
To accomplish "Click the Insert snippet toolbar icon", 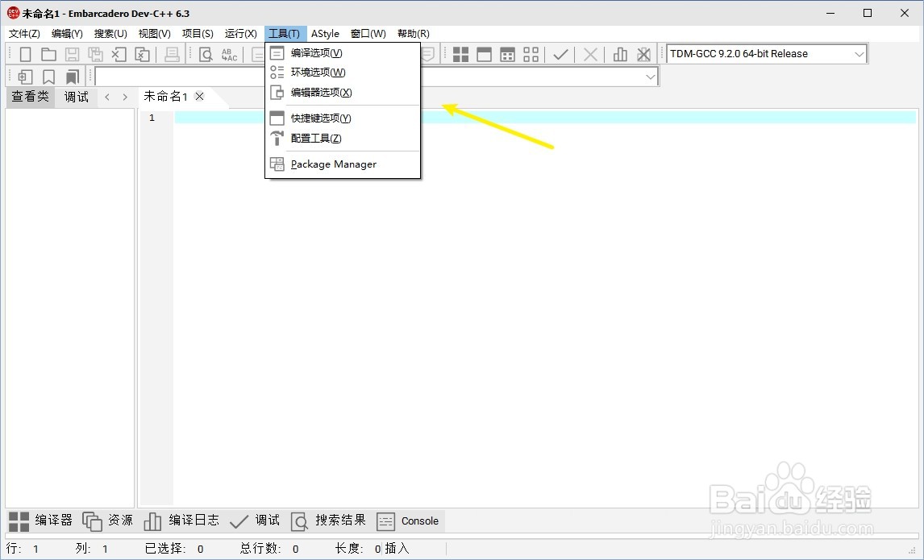I will [x=25, y=77].
